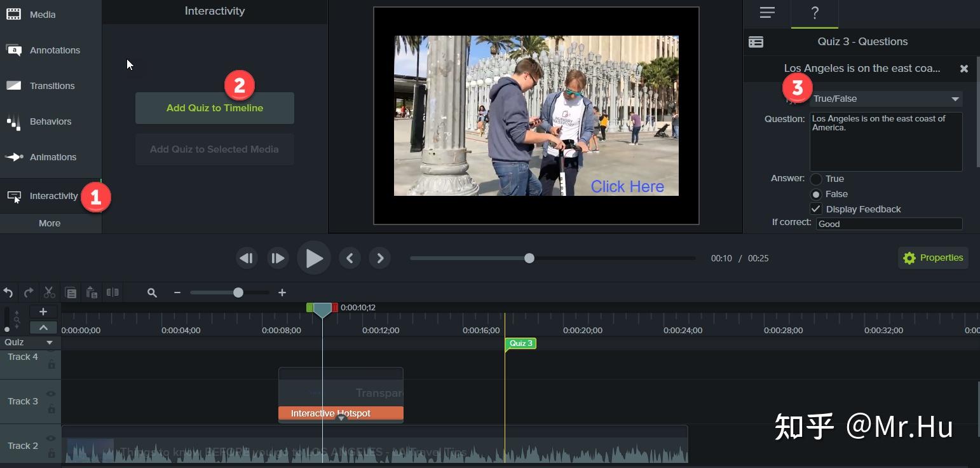Click Add Quiz to Timeline button

point(215,108)
